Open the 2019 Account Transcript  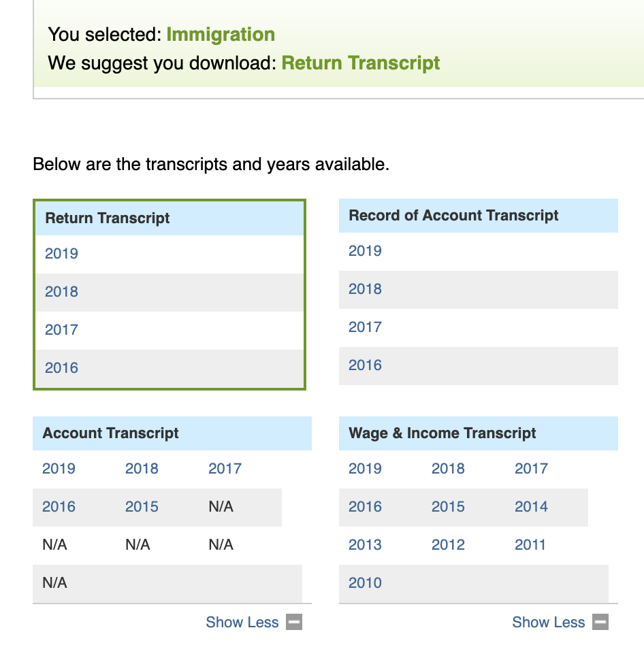click(x=59, y=469)
